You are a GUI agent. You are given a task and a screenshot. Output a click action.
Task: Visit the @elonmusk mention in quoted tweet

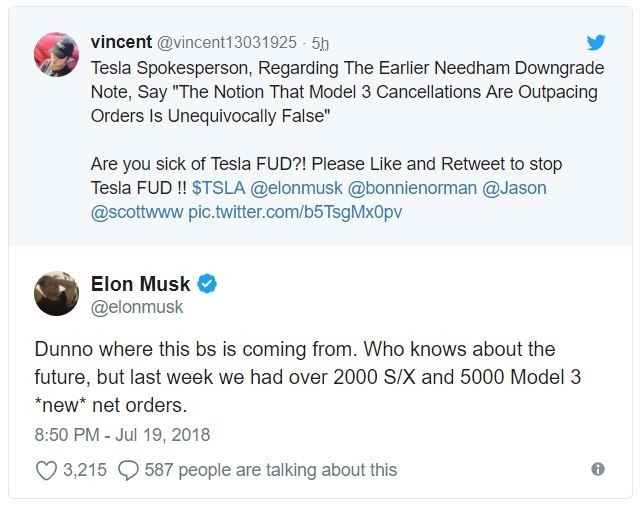click(x=296, y=188)
